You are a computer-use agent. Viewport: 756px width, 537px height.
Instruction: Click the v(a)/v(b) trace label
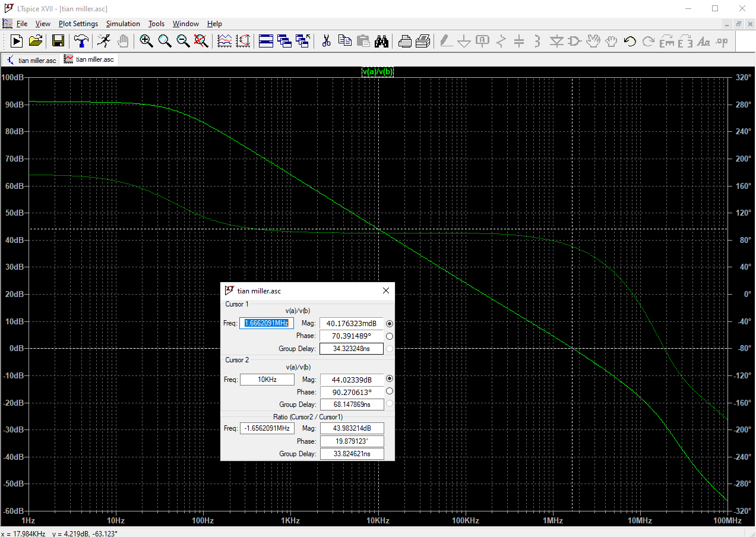(x=378, y=72)
